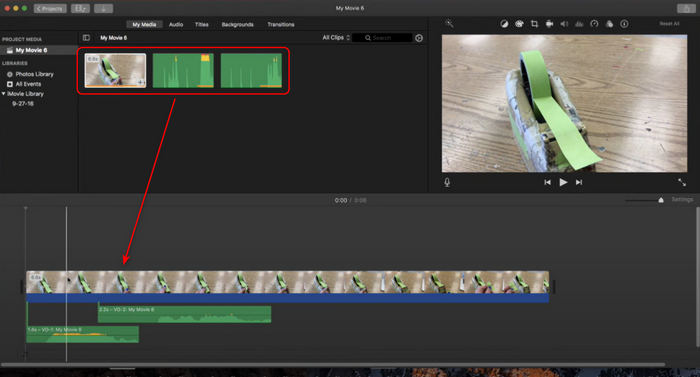This screenshot has width=700, height=377.
Task: Open the Speed speedometer tool
Action: (594, 24)
